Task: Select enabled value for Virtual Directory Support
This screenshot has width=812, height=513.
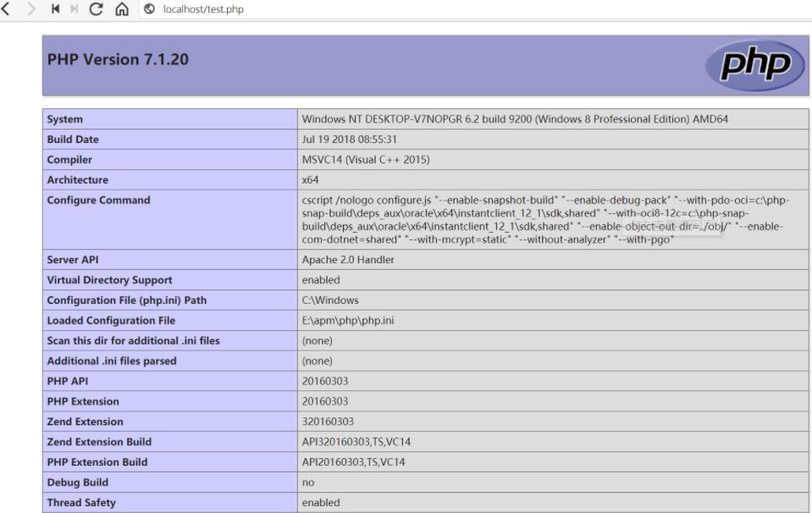Action: click(321, 279)
